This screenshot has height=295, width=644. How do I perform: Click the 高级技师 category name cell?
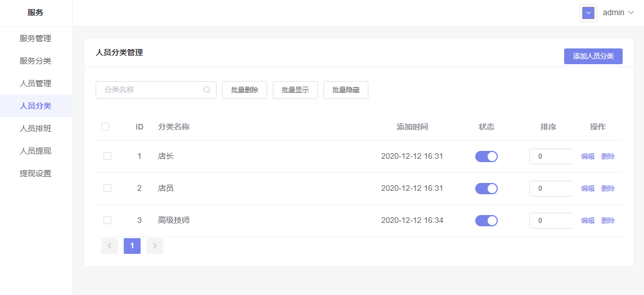click(x=174, y=220)
